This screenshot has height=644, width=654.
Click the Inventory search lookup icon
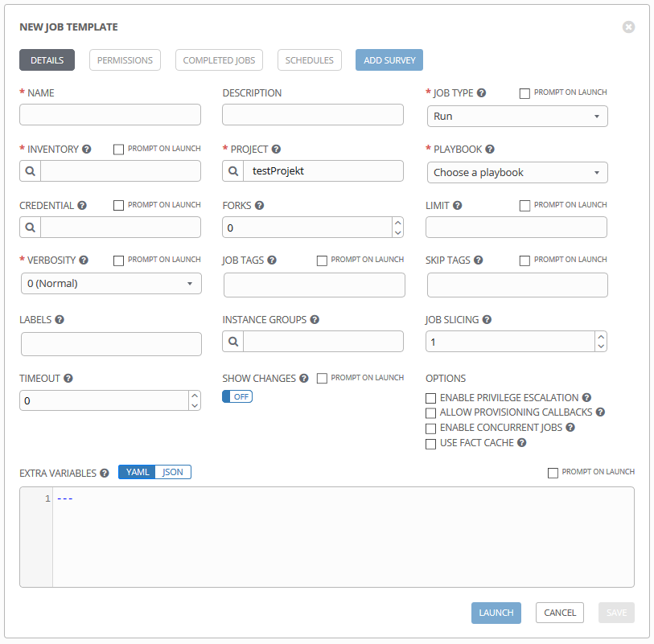tap(30, 171)
